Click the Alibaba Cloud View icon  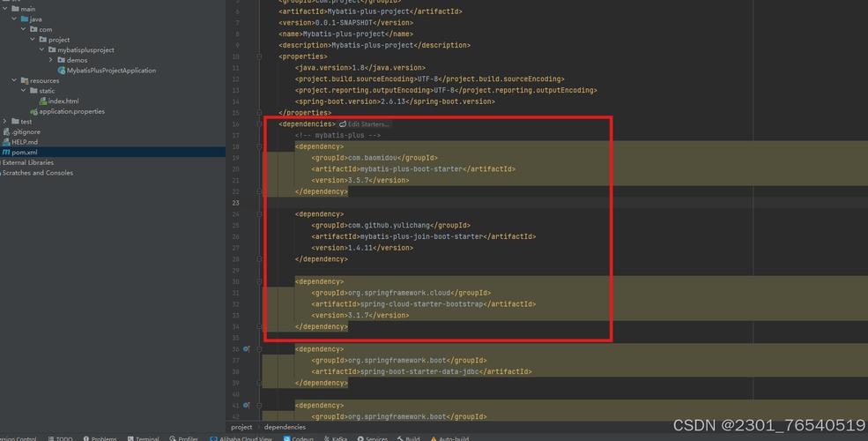click(213, 438)
